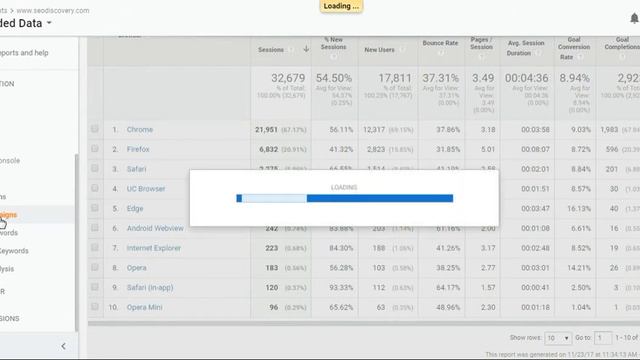This screenshot has width=640, height=360.
Task: Open the Safari browser link
Action: click(136, 169)
